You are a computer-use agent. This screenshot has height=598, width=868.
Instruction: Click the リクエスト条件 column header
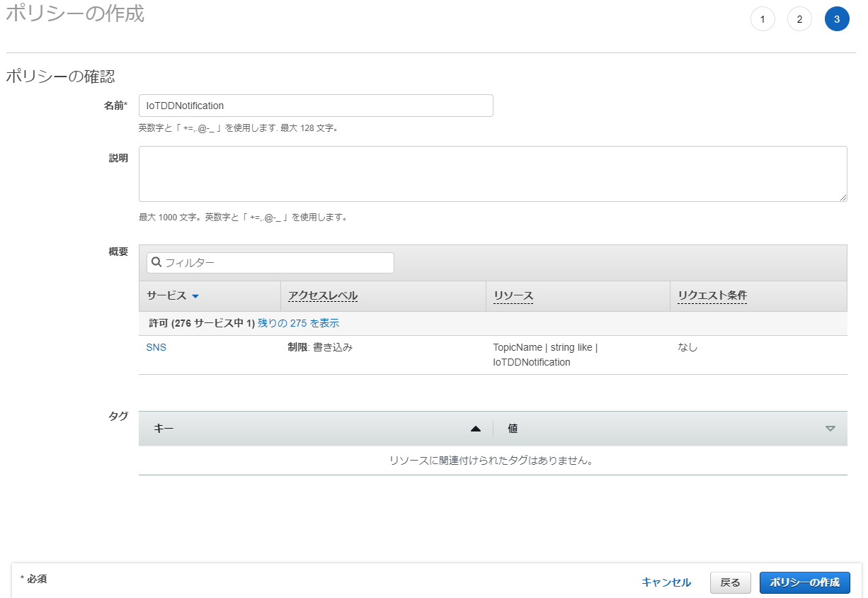[712, 295]
